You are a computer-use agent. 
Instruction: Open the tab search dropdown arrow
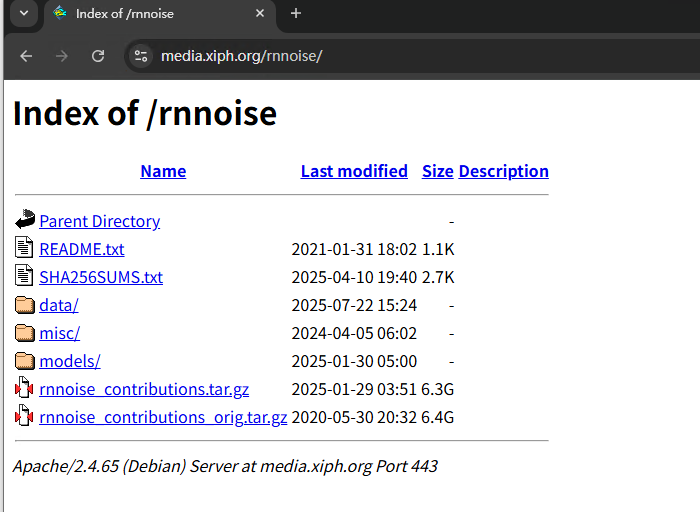pyautogui.click(x=23, y=13)
